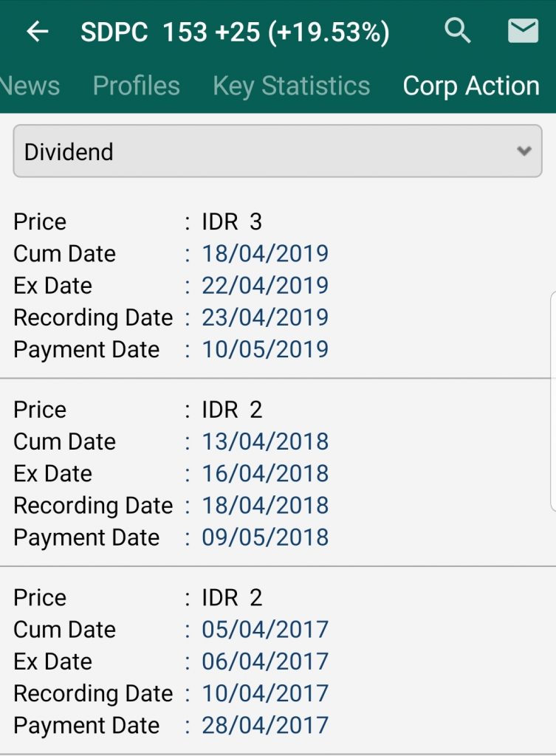The height and width of the screenshot is (756, 556).
Task: Expand the Dividend dropdown arrow
Action: pyautogui.click(x=524, y=151)
